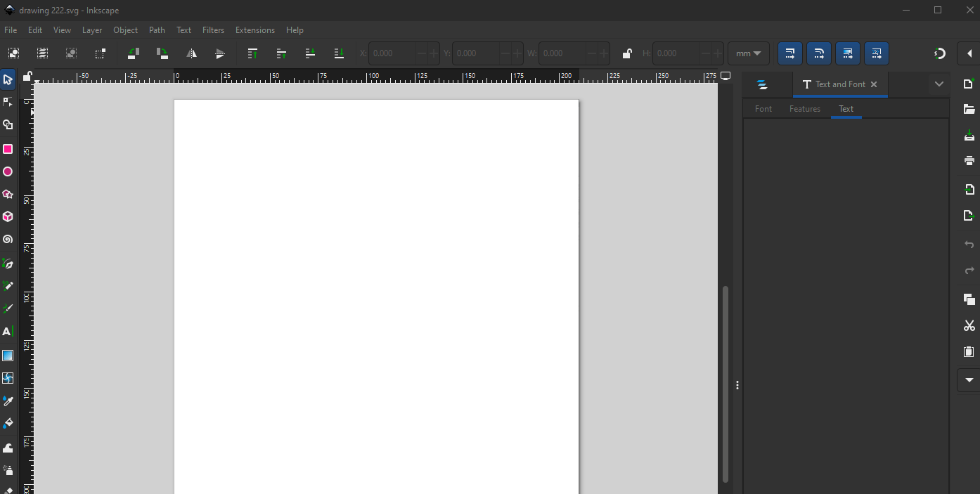
Task: Open the mm units dropdown
Action: pyautogui.click(x=748, y=53)
